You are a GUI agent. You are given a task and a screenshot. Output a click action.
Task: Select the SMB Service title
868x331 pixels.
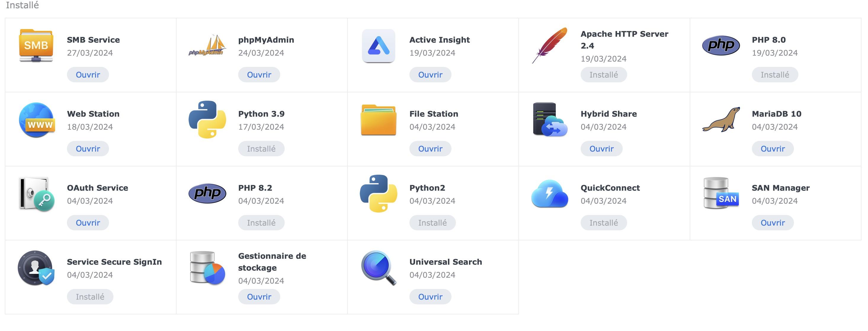click(93, 40)
